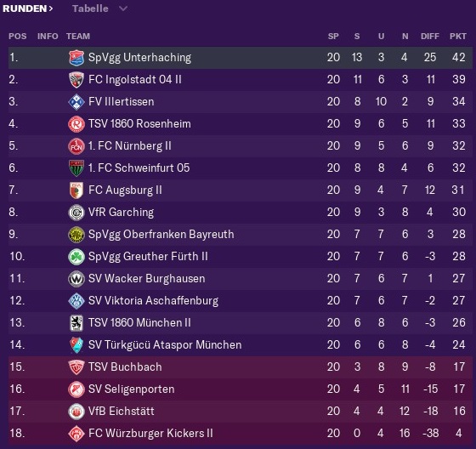This screenshot has height=449, width=476.
Task: Click the POS column header
Action: (18, 37)
